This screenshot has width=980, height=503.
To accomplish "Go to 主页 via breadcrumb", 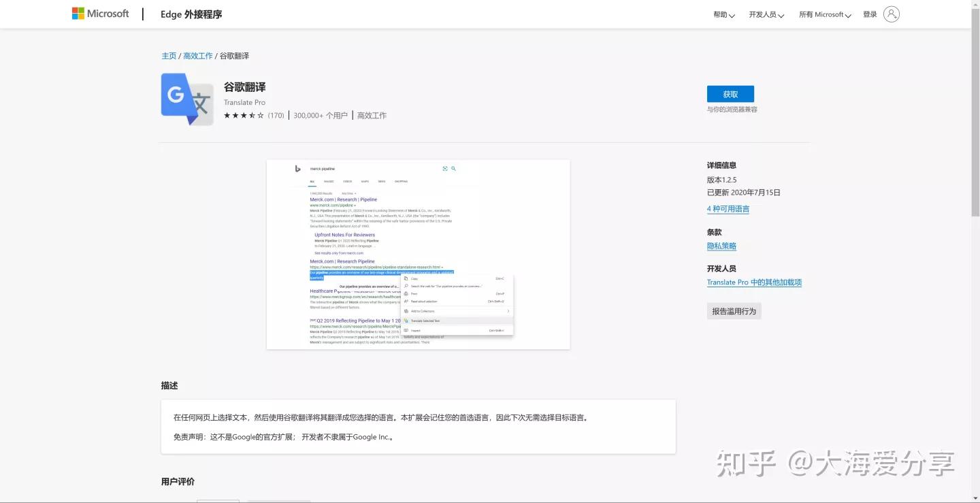I will [x=169, y=55].
